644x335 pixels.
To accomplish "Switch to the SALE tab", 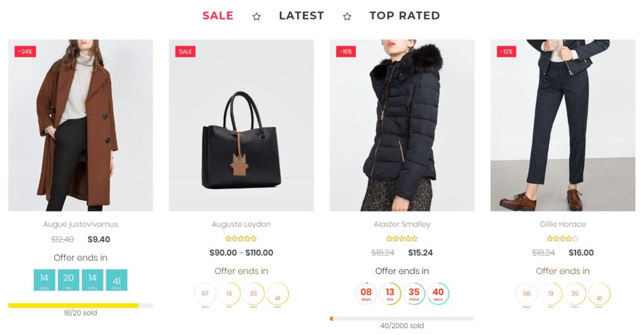I will pos(218,16).
